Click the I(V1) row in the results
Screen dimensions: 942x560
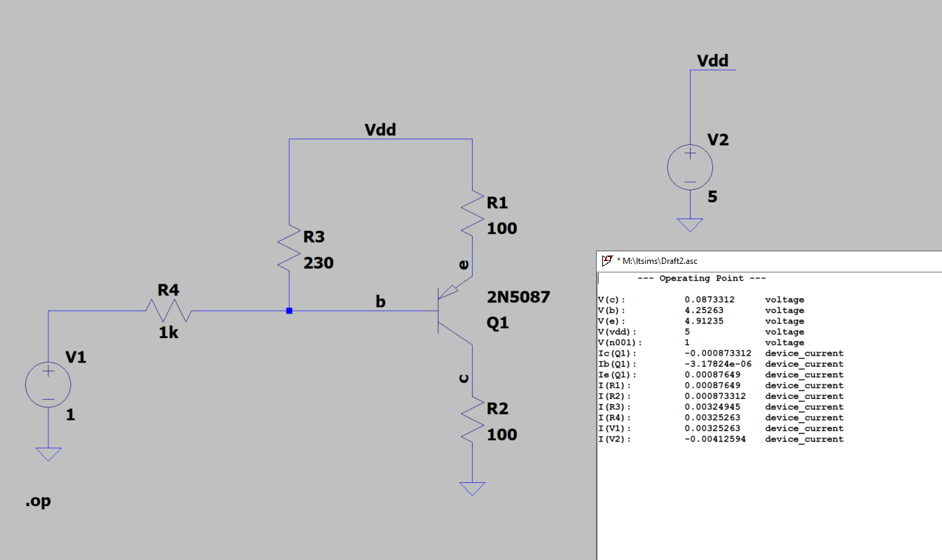point(721,428)
